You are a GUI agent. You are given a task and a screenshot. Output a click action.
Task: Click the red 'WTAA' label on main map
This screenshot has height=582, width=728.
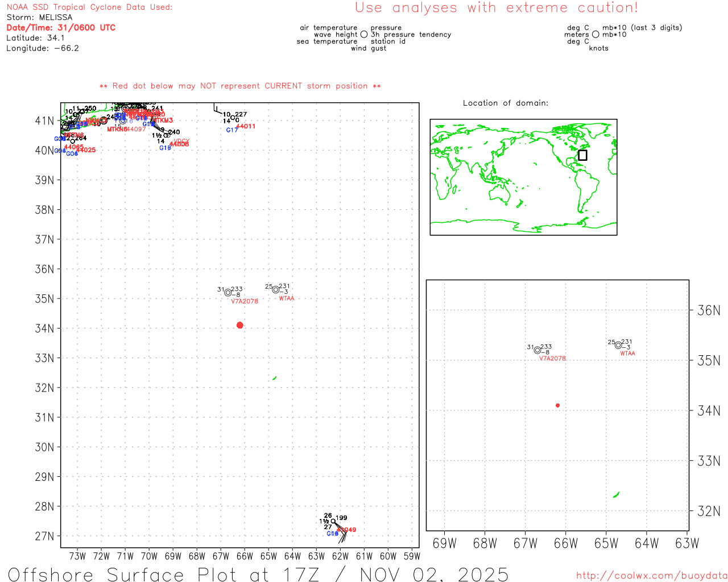click(287, 298)
